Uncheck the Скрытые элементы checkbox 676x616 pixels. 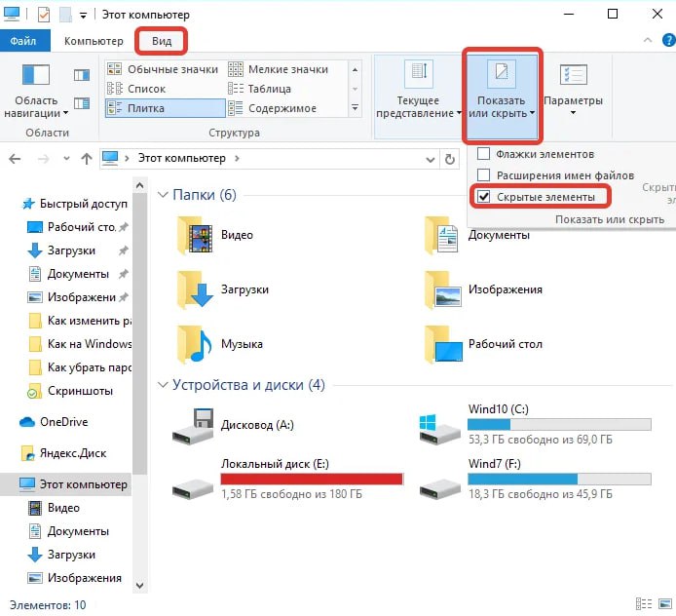[483, 197]
